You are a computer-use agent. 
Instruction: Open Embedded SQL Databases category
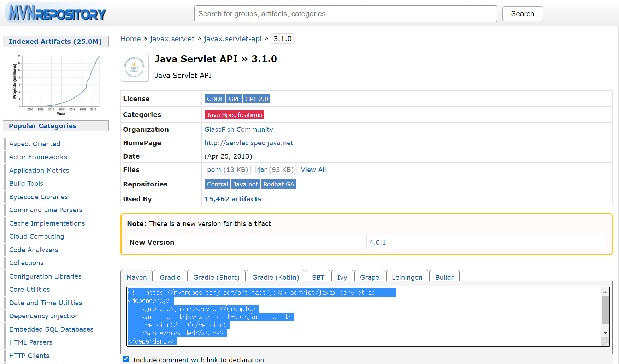coord(51,329)
